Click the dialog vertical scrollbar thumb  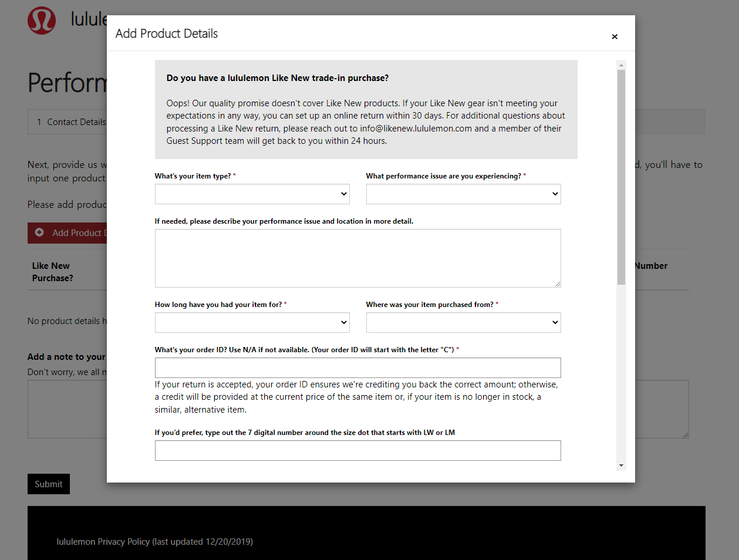pos(621,177)
